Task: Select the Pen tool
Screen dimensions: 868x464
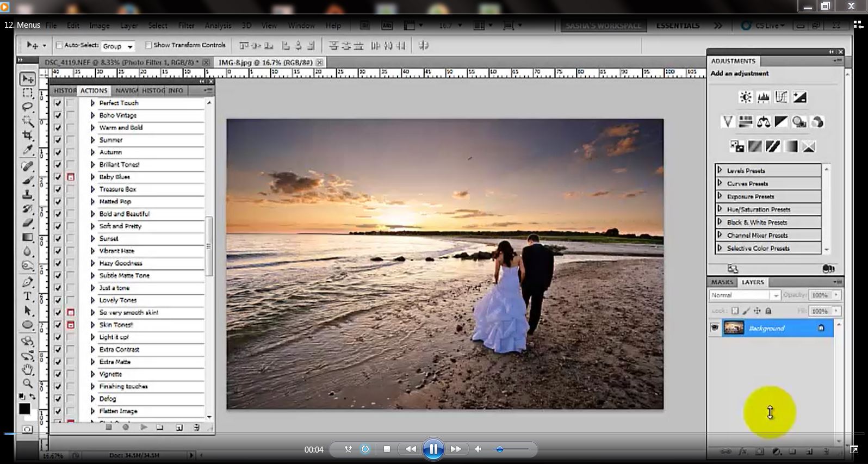Action: (x=27, y=282)
